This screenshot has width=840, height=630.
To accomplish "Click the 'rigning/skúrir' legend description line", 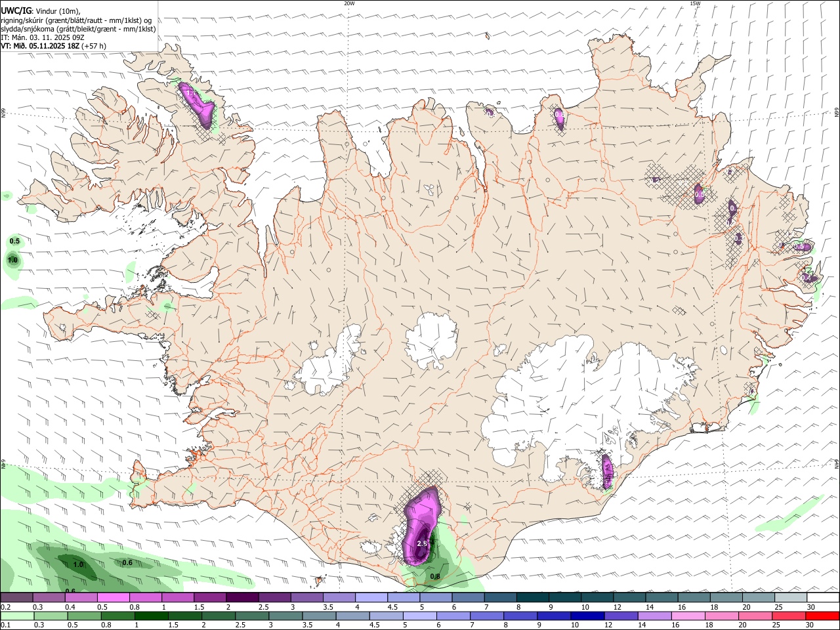I will pyautogui.click(x=75, y=20).
